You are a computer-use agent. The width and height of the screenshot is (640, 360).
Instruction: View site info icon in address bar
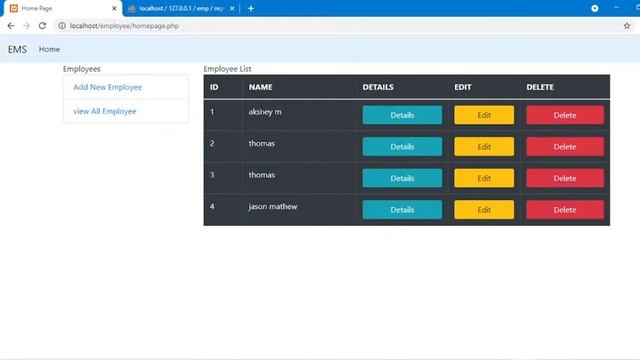point(62,26)
